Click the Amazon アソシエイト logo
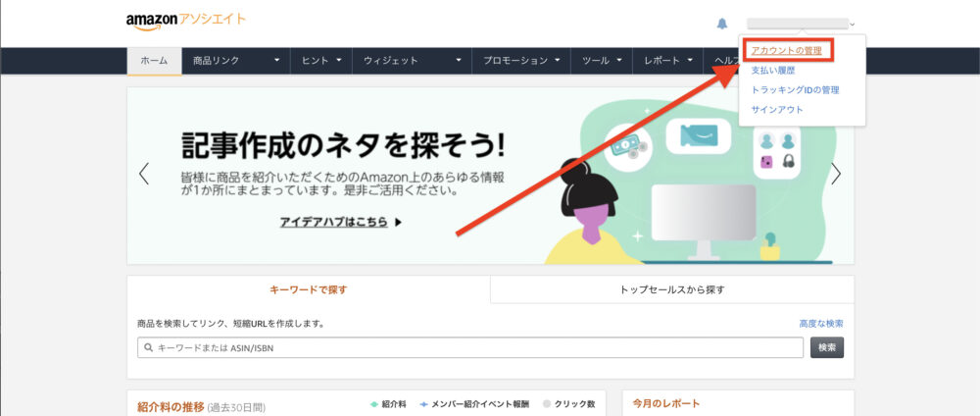Screen dimensions: 980x416 click(185, 21)
